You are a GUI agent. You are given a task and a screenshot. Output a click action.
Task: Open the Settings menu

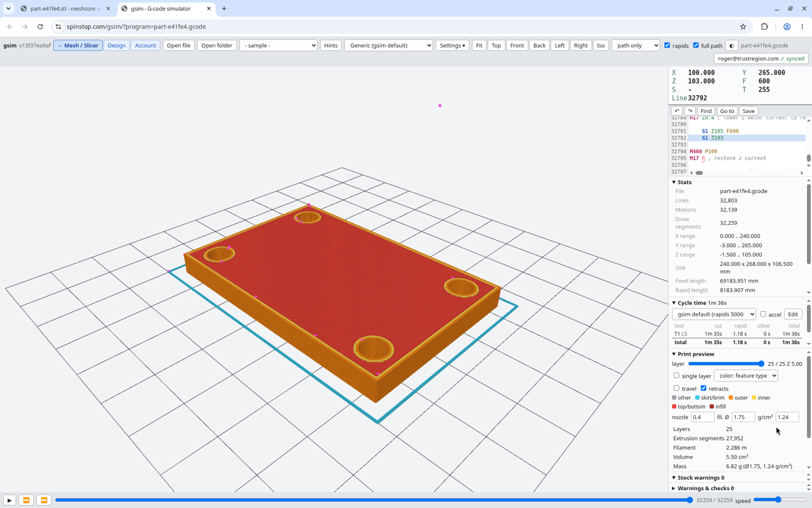point(452,46)
